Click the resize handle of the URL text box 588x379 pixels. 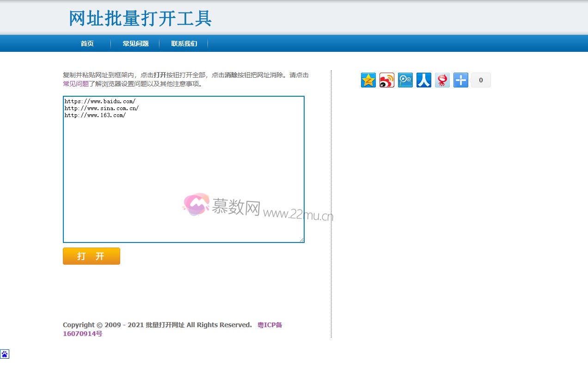[301, 240]
